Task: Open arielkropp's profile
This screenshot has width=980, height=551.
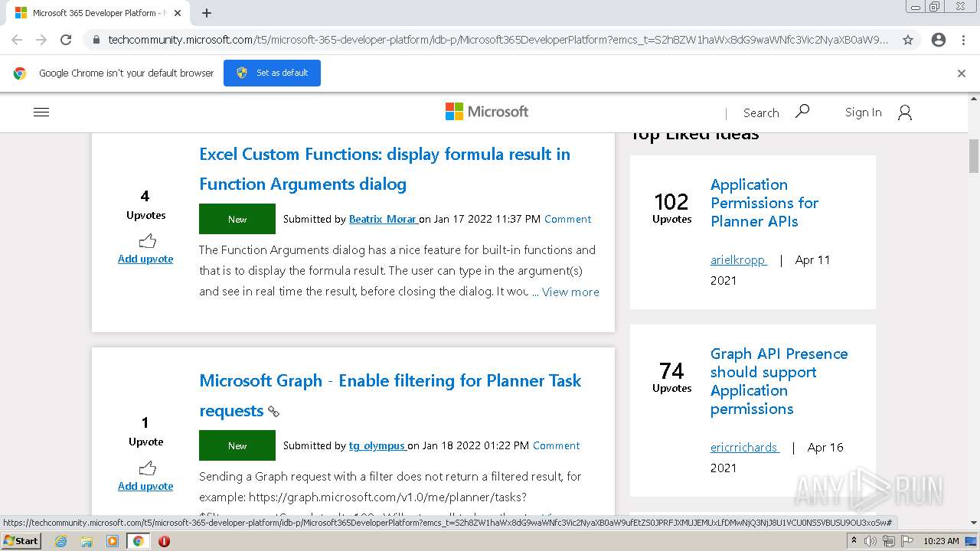Action: tap(738, 260)
